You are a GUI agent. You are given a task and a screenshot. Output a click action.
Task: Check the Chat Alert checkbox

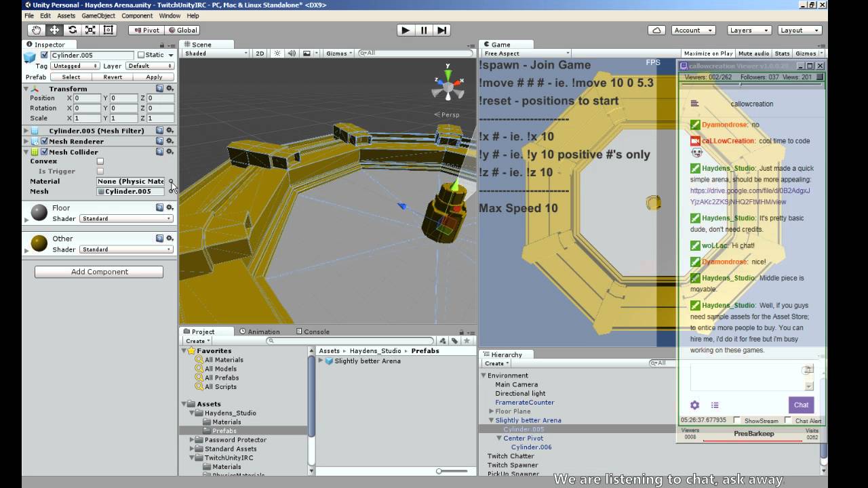pyautogui.click(x=787, y=420)
